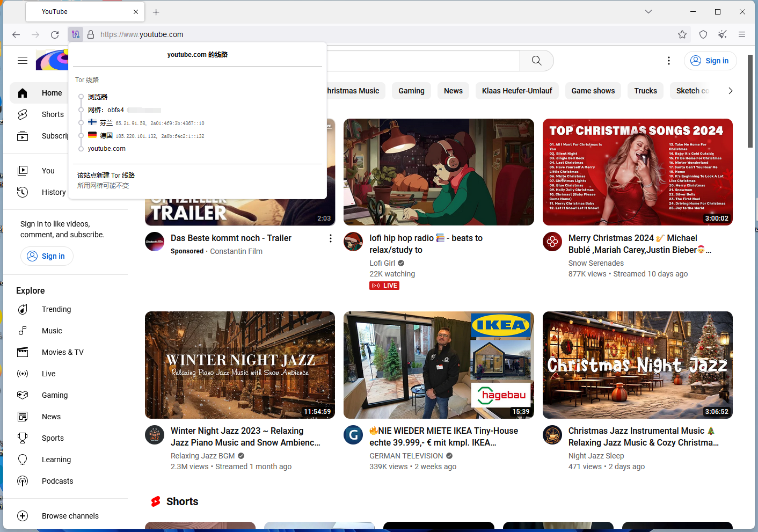Select Home in sidebar

[x=39, y=93]
